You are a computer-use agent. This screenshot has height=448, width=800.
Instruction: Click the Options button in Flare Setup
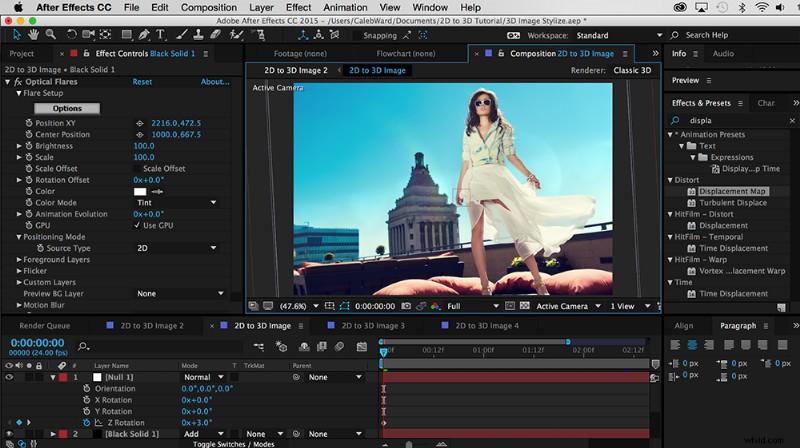point(67,108)
